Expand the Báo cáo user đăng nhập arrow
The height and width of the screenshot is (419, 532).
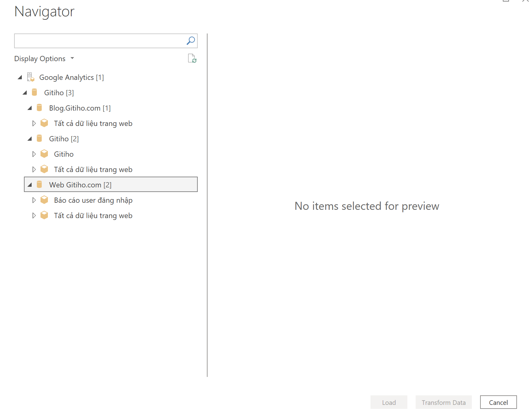34,200
